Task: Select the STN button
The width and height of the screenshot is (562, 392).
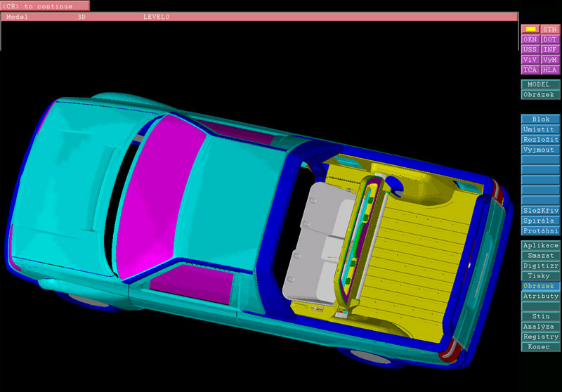Action: (x=550, y=29)
